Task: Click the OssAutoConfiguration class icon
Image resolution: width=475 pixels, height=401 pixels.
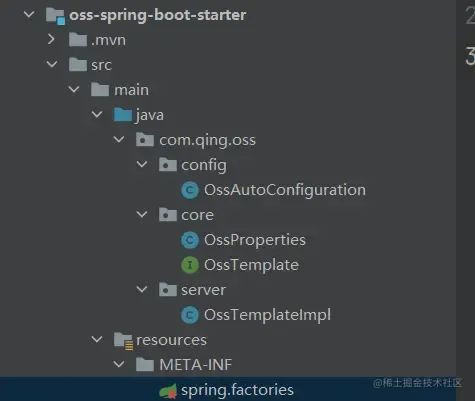Action: (190, 190)
